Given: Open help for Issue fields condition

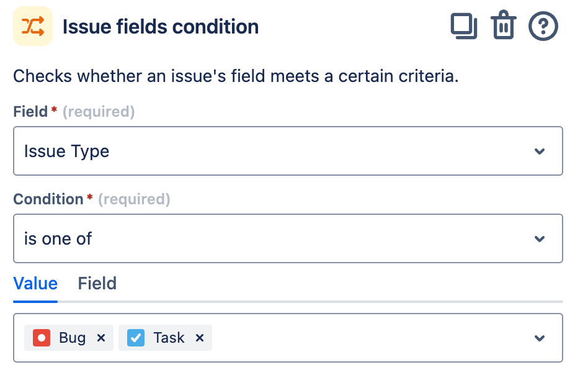Looking at the screenshot, I should [x=543, y=27].
